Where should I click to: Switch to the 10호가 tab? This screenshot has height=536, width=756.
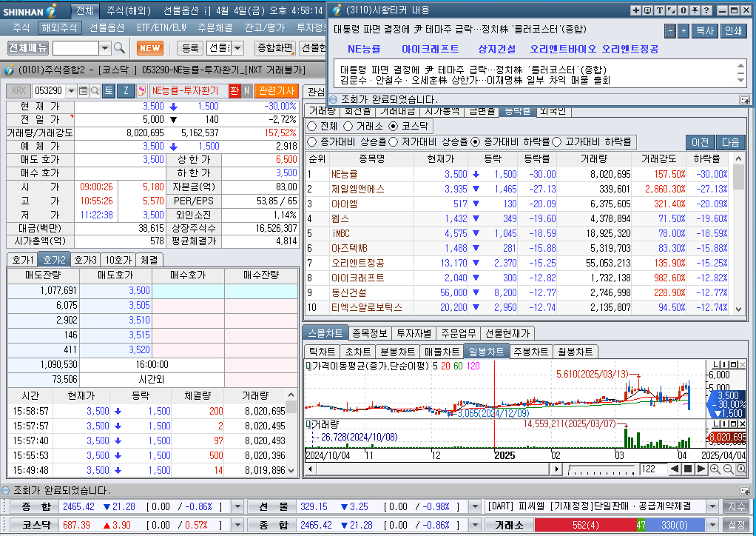coord(118,260)
